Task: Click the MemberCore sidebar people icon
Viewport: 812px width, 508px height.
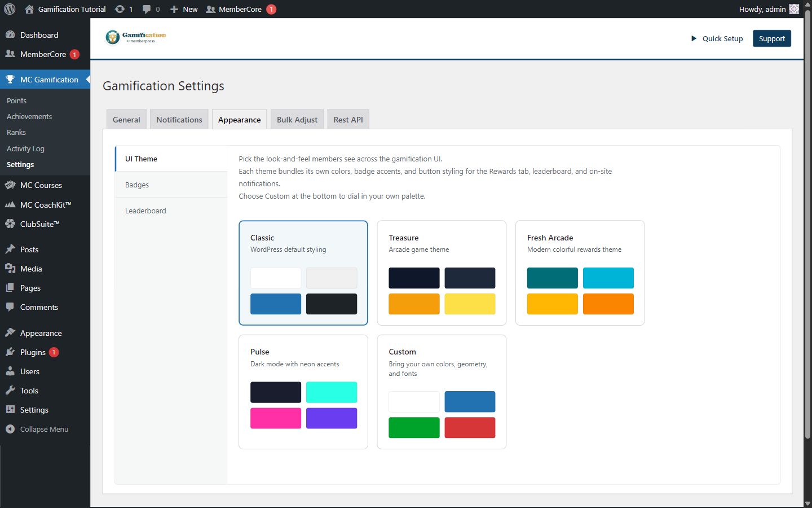Action: pyautogui.click(x=10, y=54)
